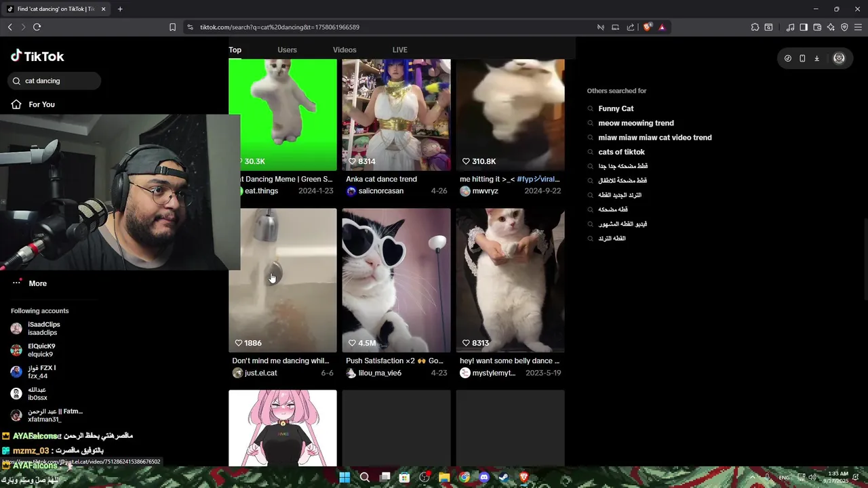Open Brave Wallet icon
Image resolution: width=868 pixels, height=488 pixels.
[x=817, y=27]
